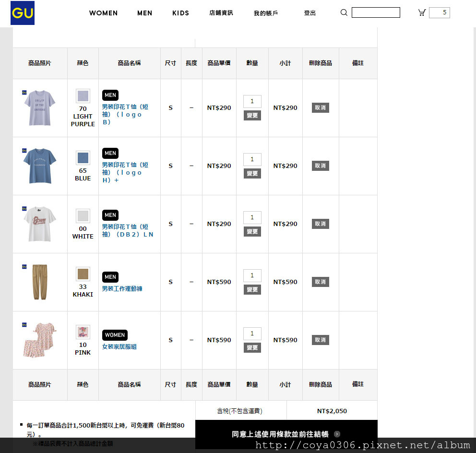The height and width of the screenshot is (453, 476).
Task: Click 變更 for Khaki work pants
Action: (x=252, y=290)
